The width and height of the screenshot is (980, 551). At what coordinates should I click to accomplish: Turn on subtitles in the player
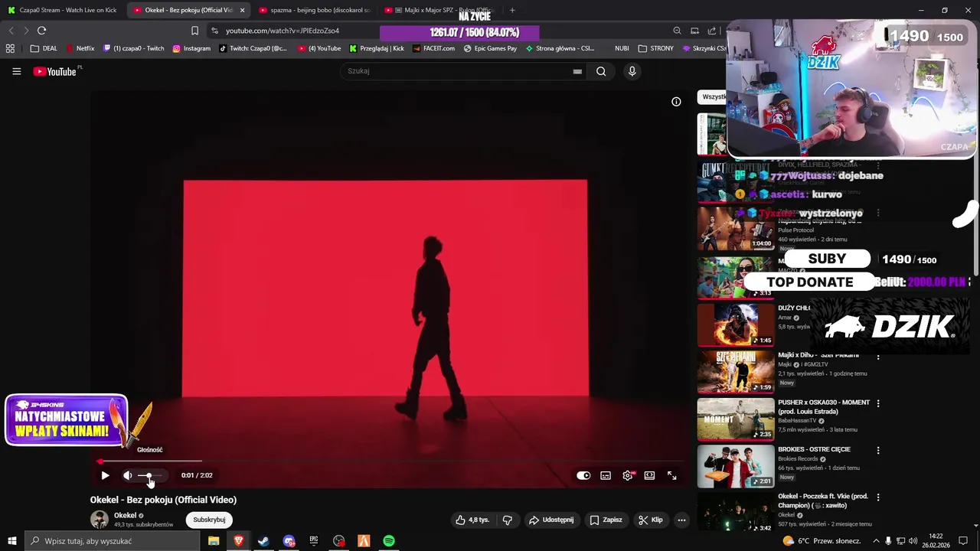click(606, 475)
